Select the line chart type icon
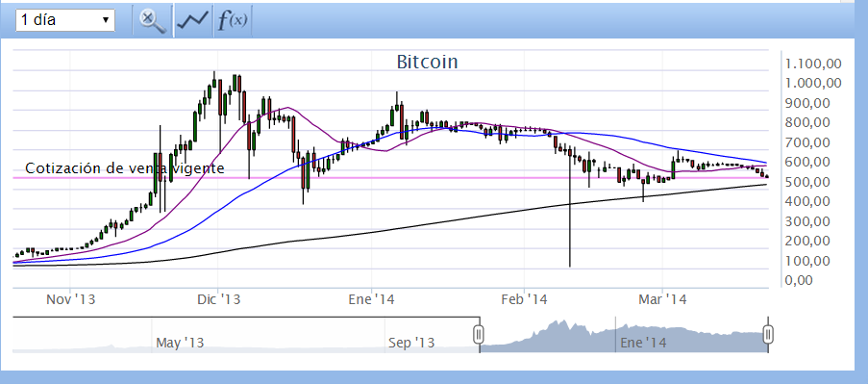Image resolution: width=868 pixels, height=384 pixels. (x=192, y=21)
